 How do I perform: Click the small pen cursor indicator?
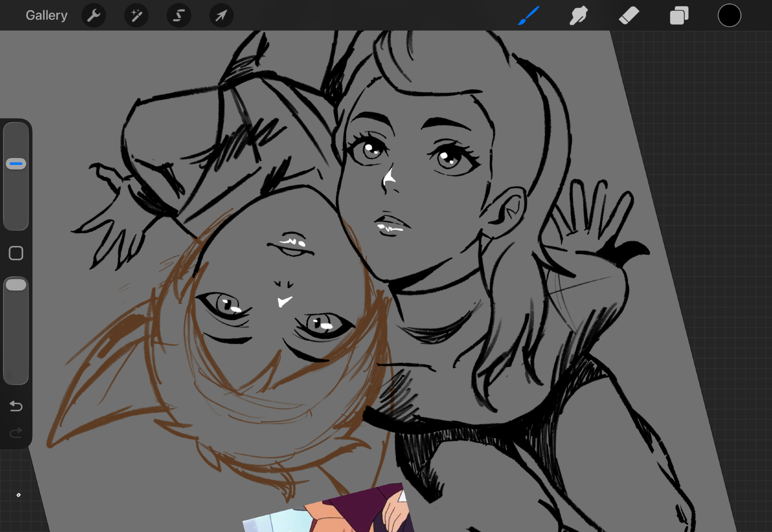click(x=19, y=495)
